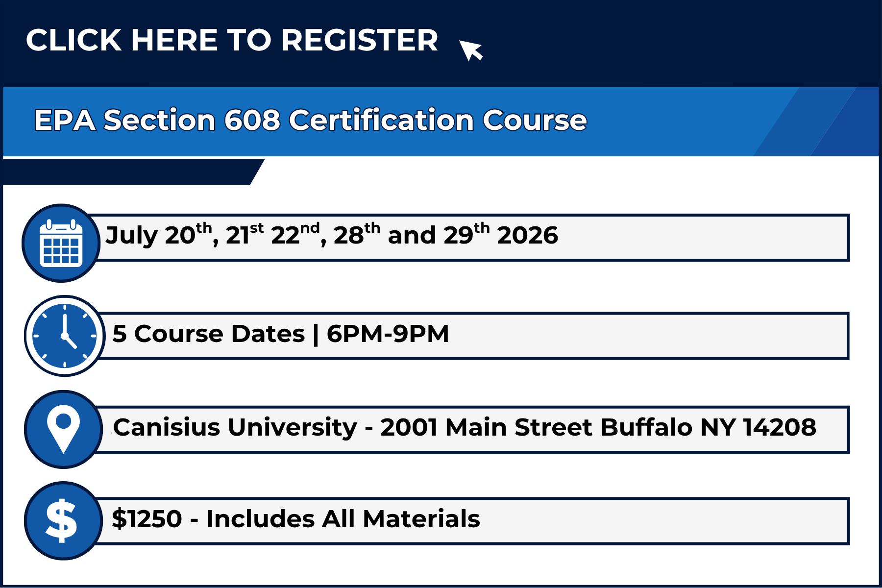Click the dollar sign icon
Viewport: 882px width, 588px height.
pyautogui.click(x=62, y=520)
